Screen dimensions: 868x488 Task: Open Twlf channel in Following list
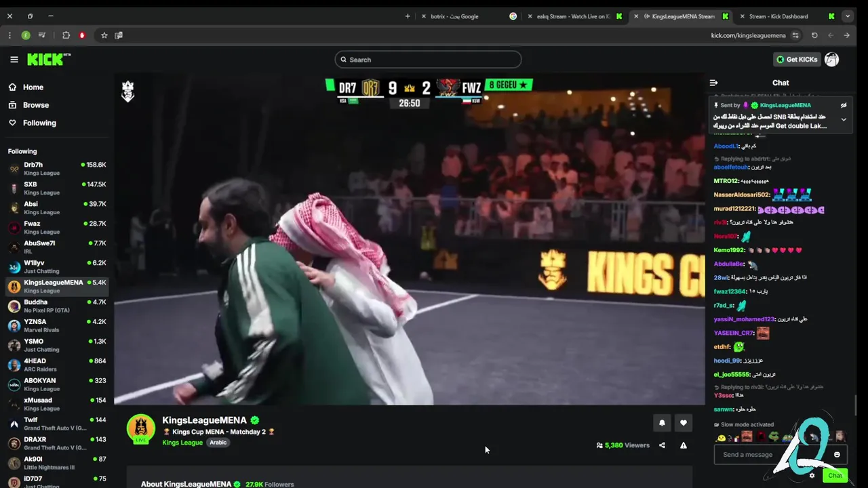[57, 424]
